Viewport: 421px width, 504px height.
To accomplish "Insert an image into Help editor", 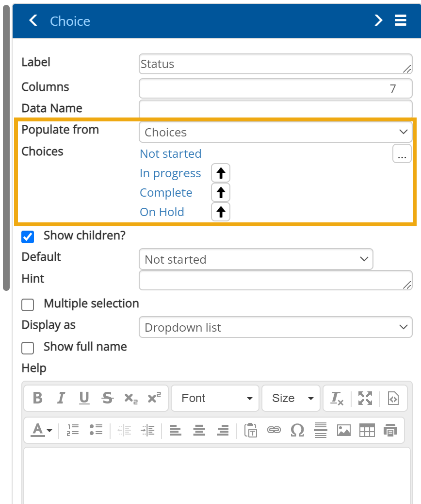I will tap(344, 430).
